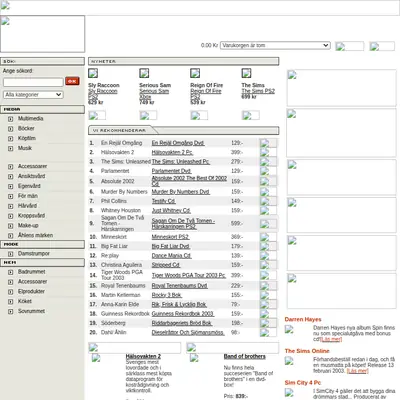400x400 pixels.
Task: Open the Damstrumpor menu item
Action: click(34, 254)
